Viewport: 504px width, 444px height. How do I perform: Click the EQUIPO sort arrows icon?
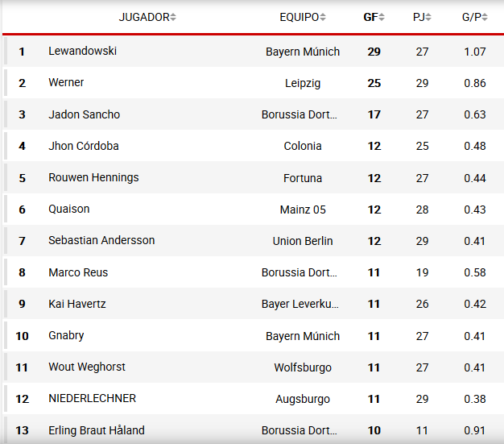click(323, 17)
